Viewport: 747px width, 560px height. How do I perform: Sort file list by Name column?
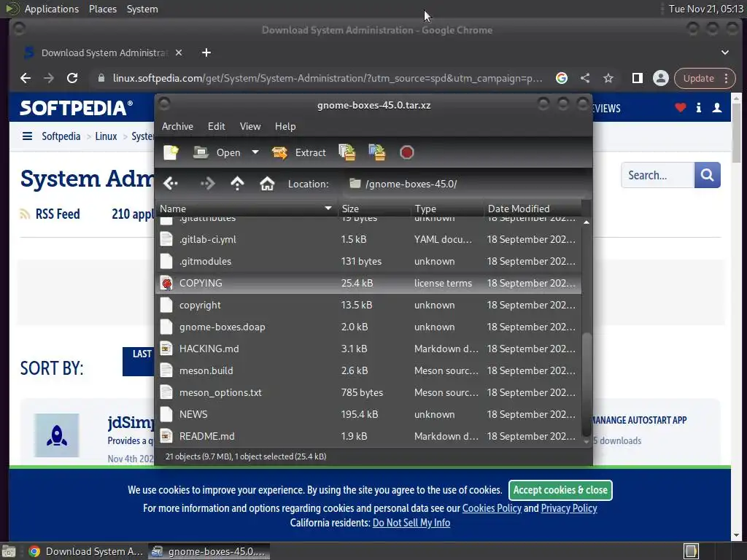(246, 209)
